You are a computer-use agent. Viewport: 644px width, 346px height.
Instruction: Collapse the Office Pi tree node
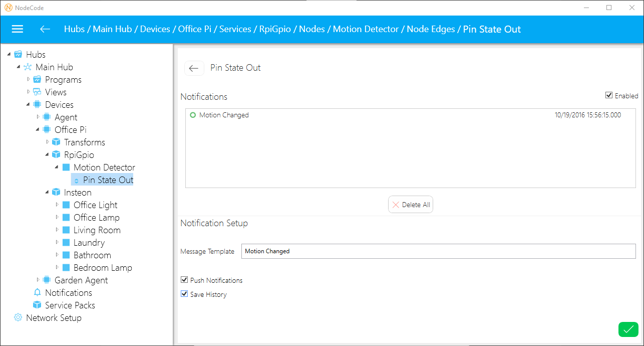click(38, 130)
